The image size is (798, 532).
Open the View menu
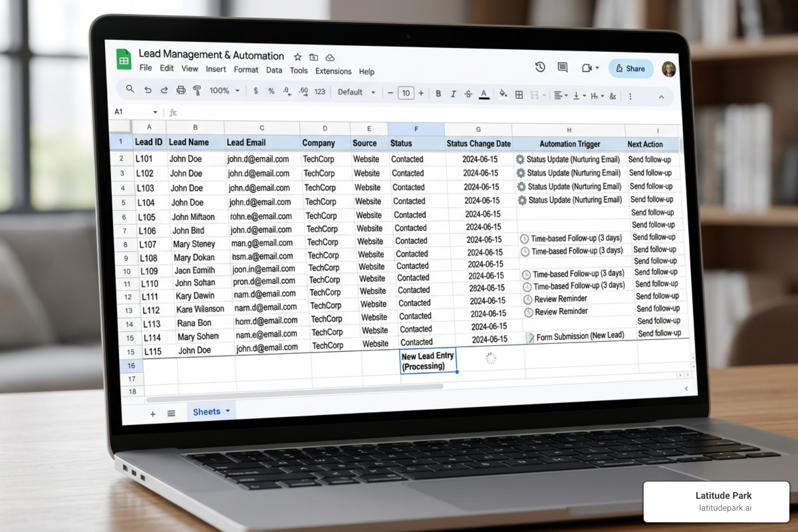[x=190, y=69]
